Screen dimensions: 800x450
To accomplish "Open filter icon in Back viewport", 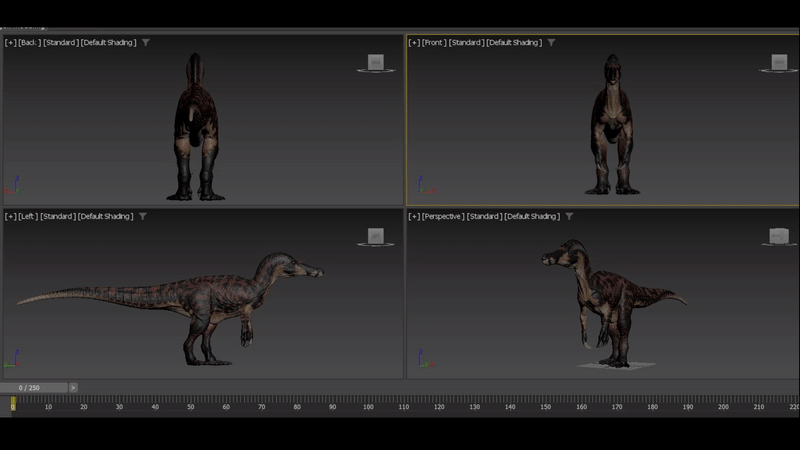I will [x=146, y=42].
